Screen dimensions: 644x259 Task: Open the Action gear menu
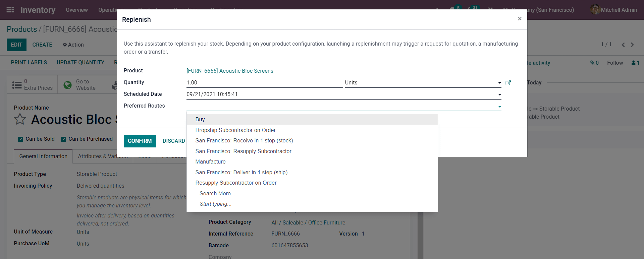pyautogui.click(x=73, y=45)
